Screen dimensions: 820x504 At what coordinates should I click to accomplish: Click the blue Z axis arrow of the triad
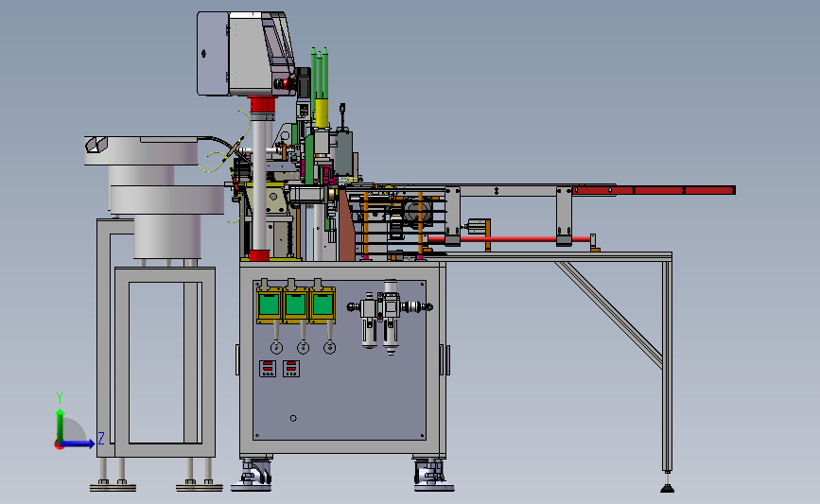[x=79, y=444]
